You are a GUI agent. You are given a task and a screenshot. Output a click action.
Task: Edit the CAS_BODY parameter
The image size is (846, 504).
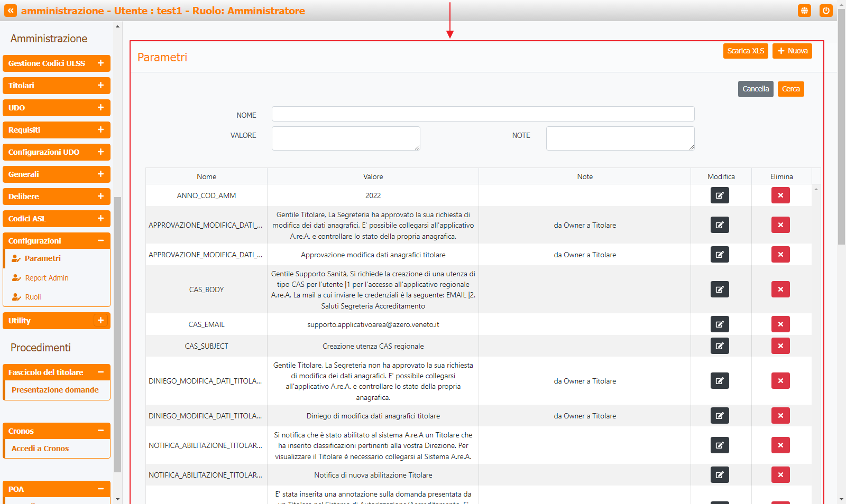point(720,290)
